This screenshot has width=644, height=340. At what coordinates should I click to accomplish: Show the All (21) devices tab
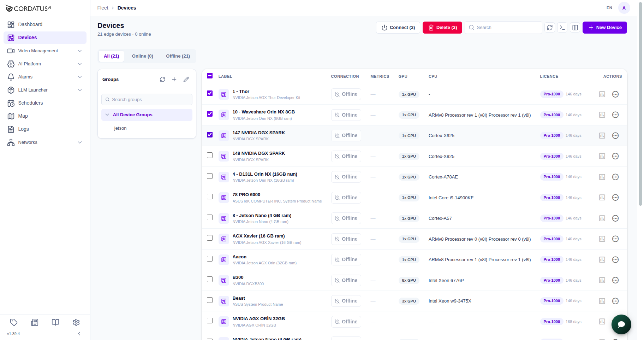pyautogui.click(x=112, y=56)
